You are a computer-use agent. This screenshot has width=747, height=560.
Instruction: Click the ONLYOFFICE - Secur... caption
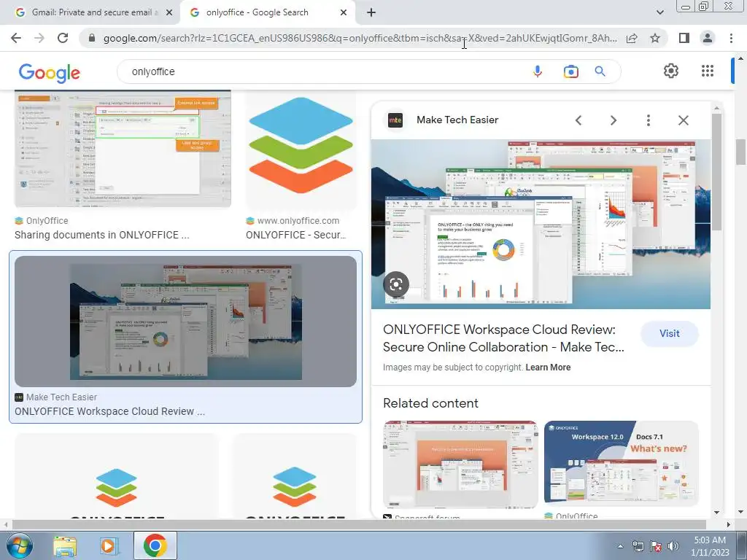tap(296, 236)
